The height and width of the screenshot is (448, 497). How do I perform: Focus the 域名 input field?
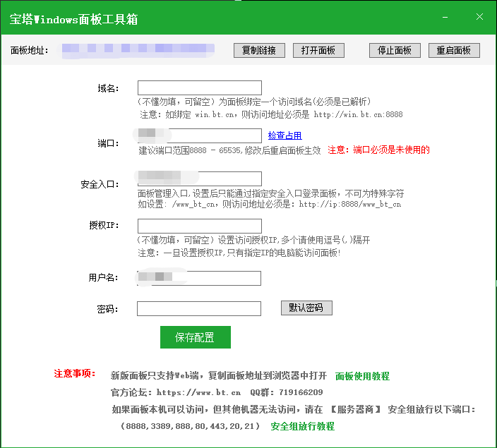click(x=200, y=87)
